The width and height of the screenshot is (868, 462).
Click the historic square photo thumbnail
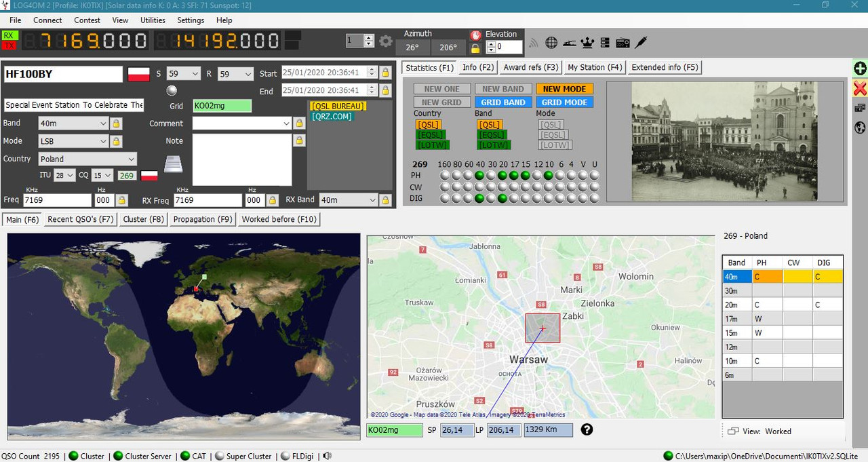(725, 142)
